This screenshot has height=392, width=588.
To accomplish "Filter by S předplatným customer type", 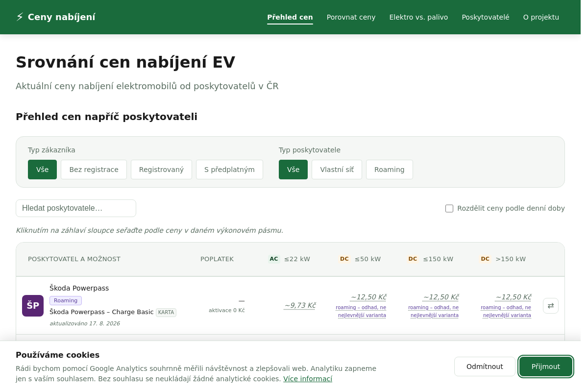I will [x=229, y=170].
